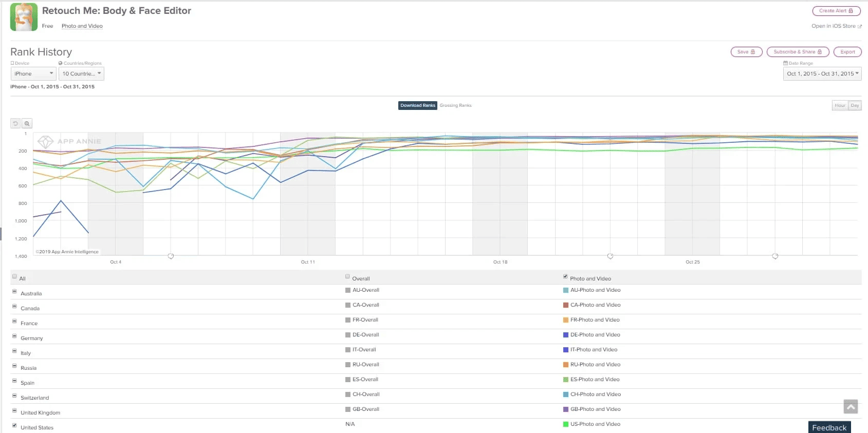The width and height of the screenshot is (868, 433).
Task: Select the Hour granularity tab
Action: click(840, 105)
